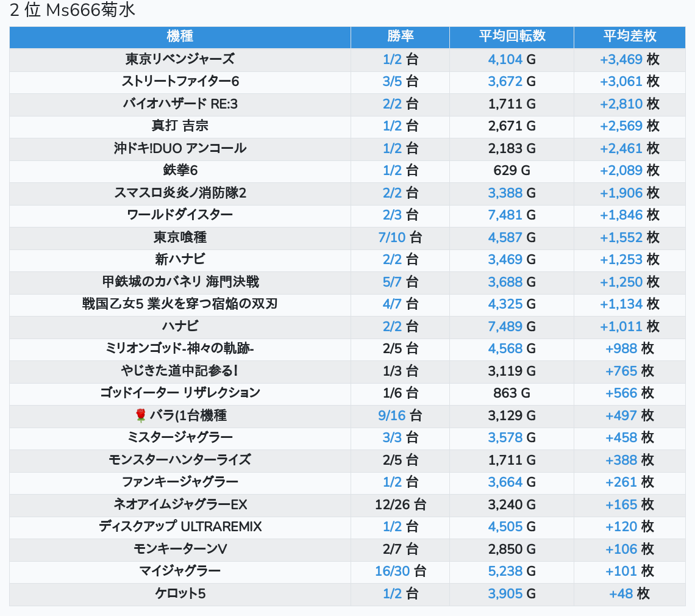This screenshot has height=616, width=695.
Task: Click the +2,089 枚 average difference value
Action: [x=629, y=170]
